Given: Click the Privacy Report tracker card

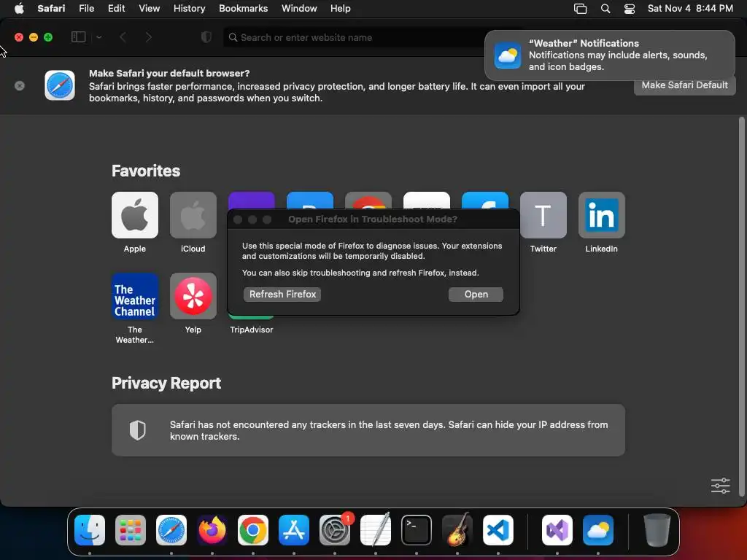Looking at the screenshot, I should (x=368, y=430).
